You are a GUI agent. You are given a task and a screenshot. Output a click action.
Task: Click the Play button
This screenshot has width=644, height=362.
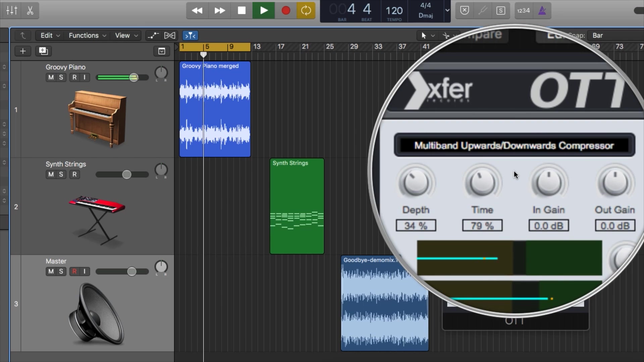pos(264,10)
